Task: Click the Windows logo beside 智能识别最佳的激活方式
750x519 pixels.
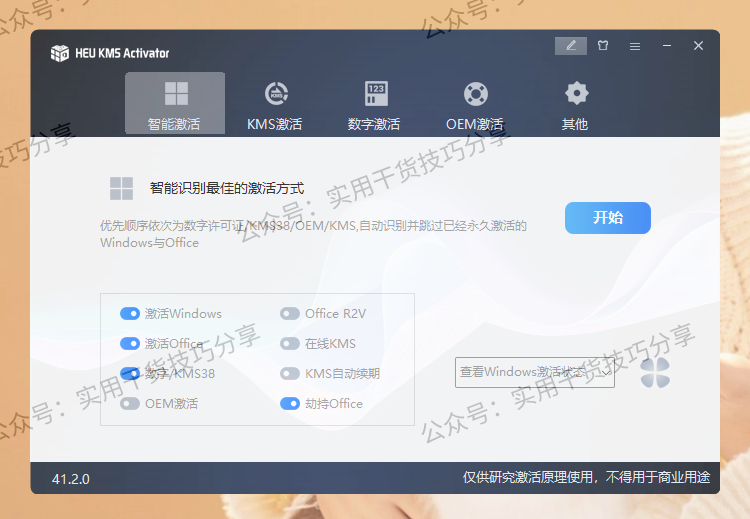Action: click(121, 188)
